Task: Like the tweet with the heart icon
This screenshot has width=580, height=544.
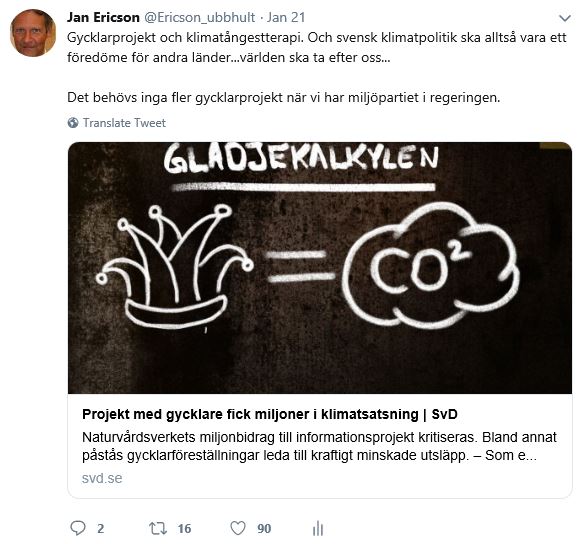Action: (x=238, y=528)
